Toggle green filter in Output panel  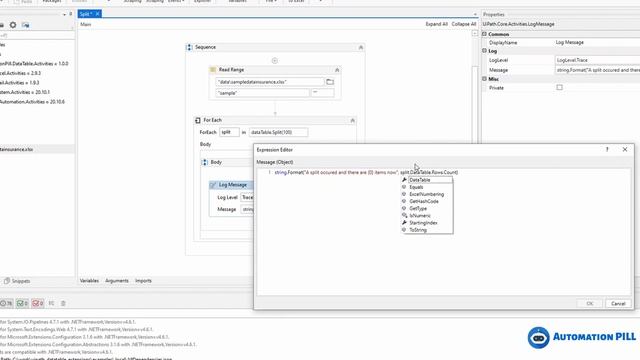[x=22, y=303]
